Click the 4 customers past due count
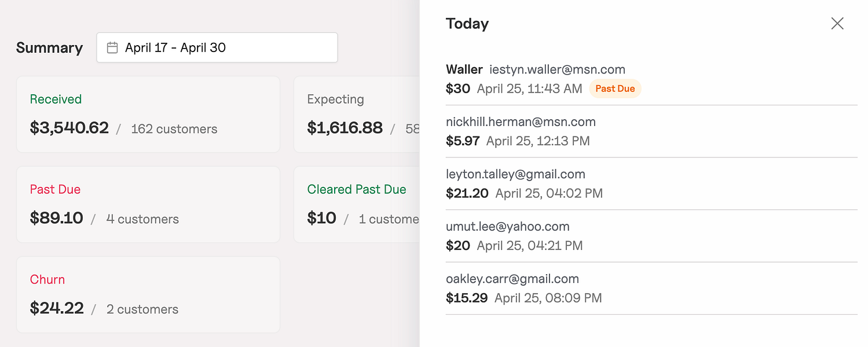The image size is (868, 347). pyautogui.click(x=142, y=219)
